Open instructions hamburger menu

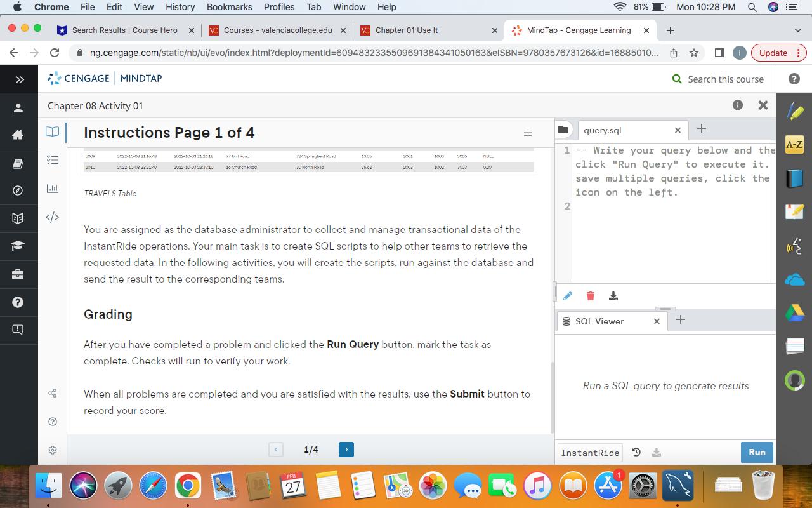pyautogui.click(x=527, y=133)
